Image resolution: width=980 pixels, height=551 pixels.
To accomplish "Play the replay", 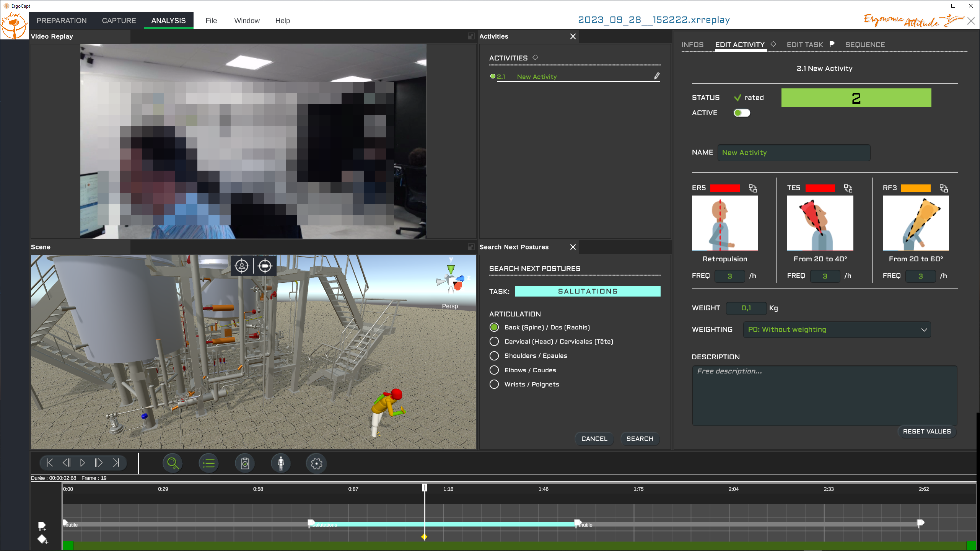I will (x=83, y=463).
